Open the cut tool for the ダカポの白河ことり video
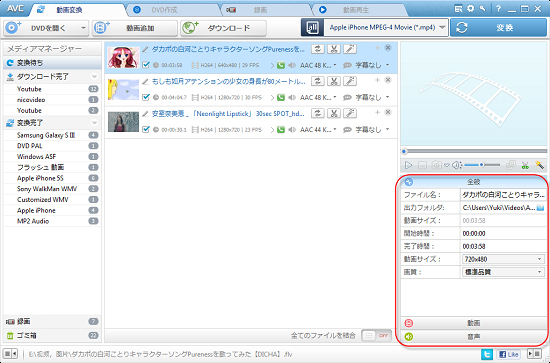This screenshot has width=550, height=363. pyautogui.click(x=334, y=49)
